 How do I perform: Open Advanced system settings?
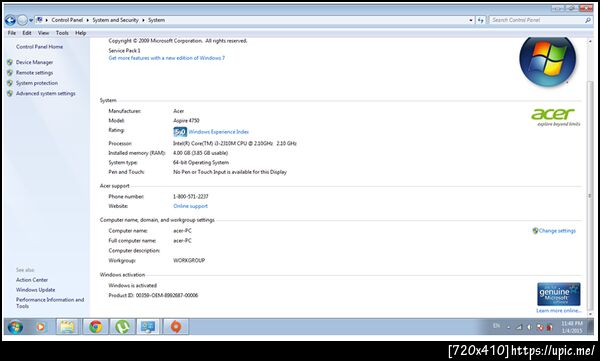tap(46, 93)
